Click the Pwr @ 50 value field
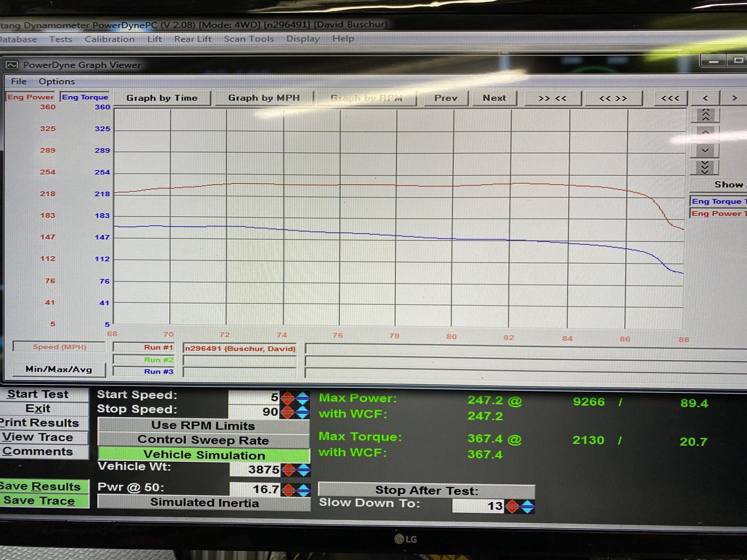 (x=255, y=489)
